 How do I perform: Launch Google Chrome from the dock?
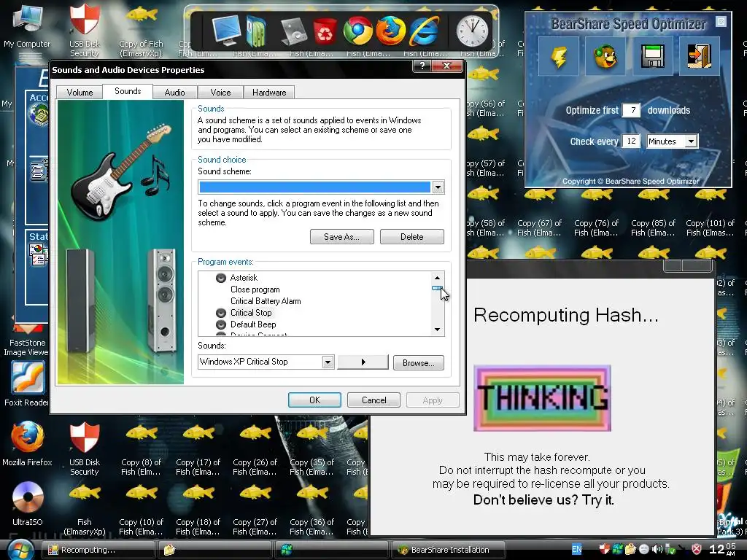tap(357, 31)
